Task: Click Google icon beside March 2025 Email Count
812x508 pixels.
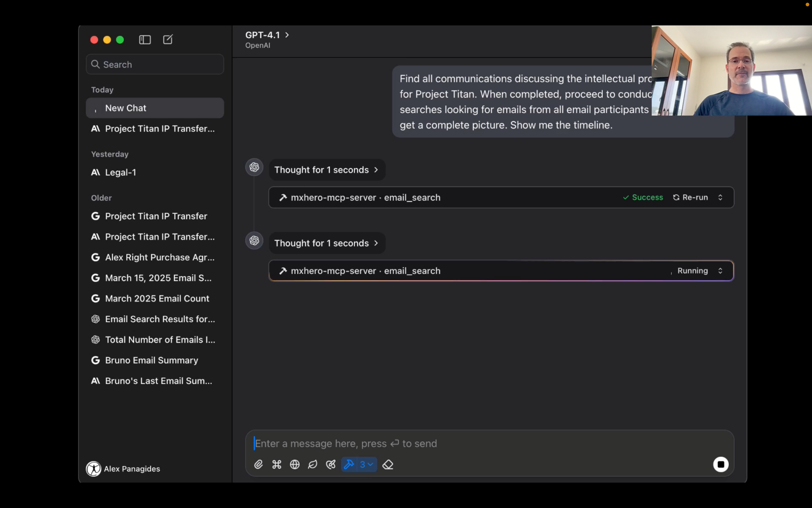Action: [x=95, y=298]
